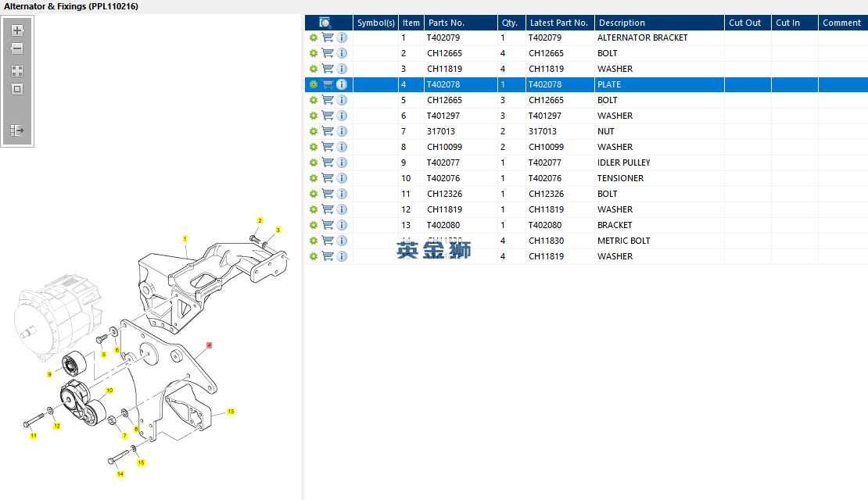
Task: Click the Comment column header
Action: click(x=843, y=23)
